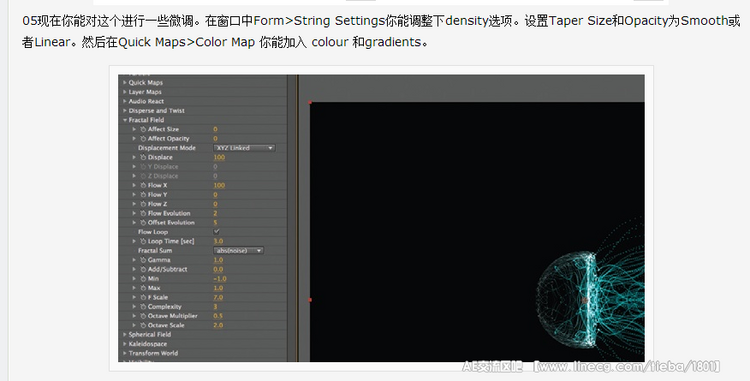Open the Displacement Mode XYZ Linked dropdown

(x=244, y=148)
